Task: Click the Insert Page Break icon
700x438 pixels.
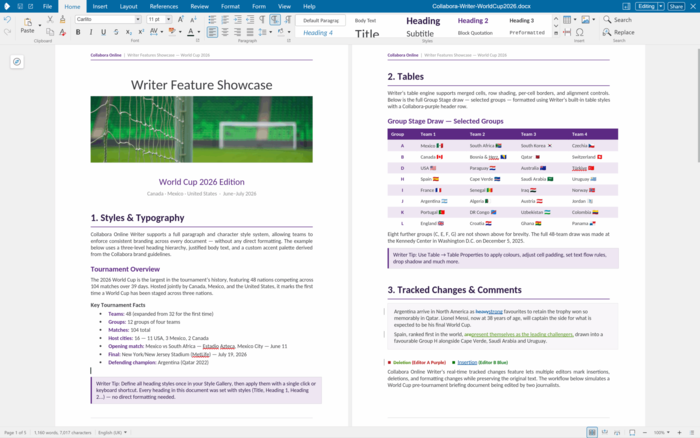Action: pyautogui.click(x=567, y=32)
